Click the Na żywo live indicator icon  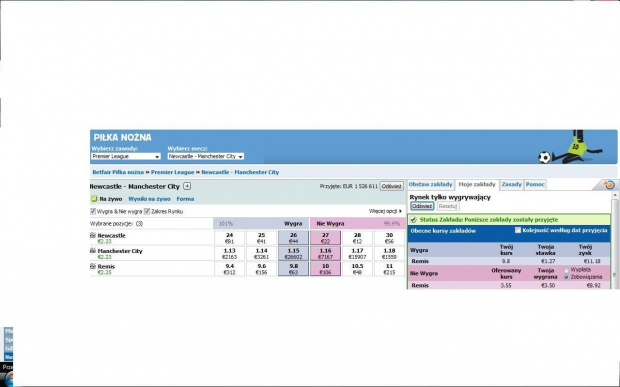coord(94,199)
